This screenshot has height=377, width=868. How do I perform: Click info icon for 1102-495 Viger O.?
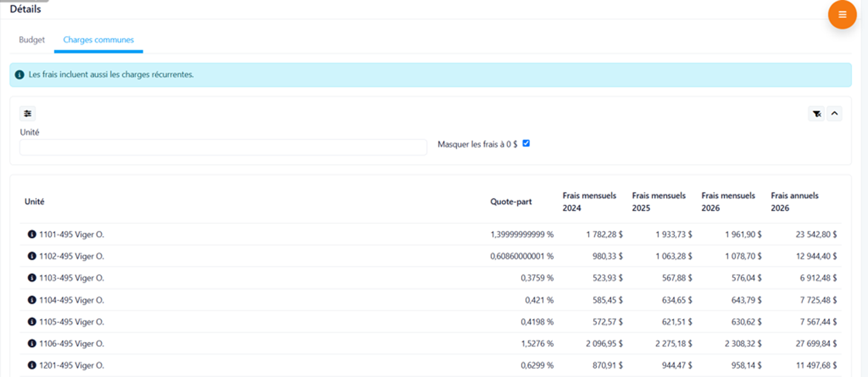pyautogui.click(x=32, y=256)
